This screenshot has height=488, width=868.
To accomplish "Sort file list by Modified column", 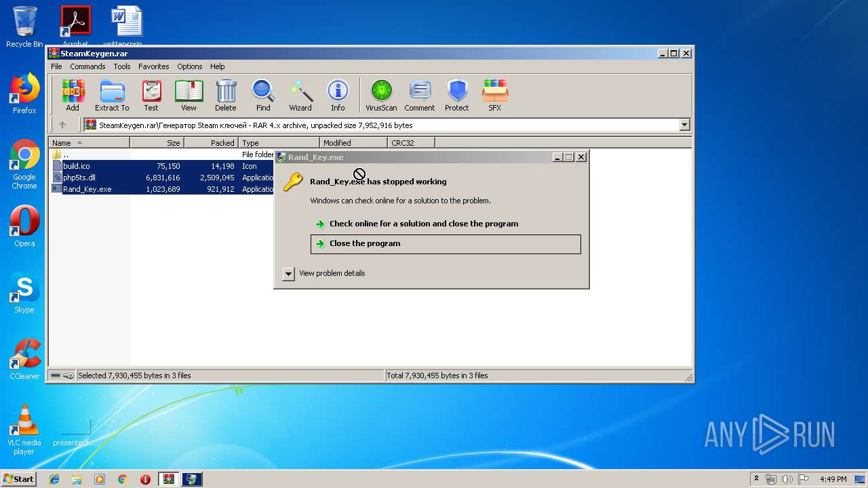I will point(354,143).
